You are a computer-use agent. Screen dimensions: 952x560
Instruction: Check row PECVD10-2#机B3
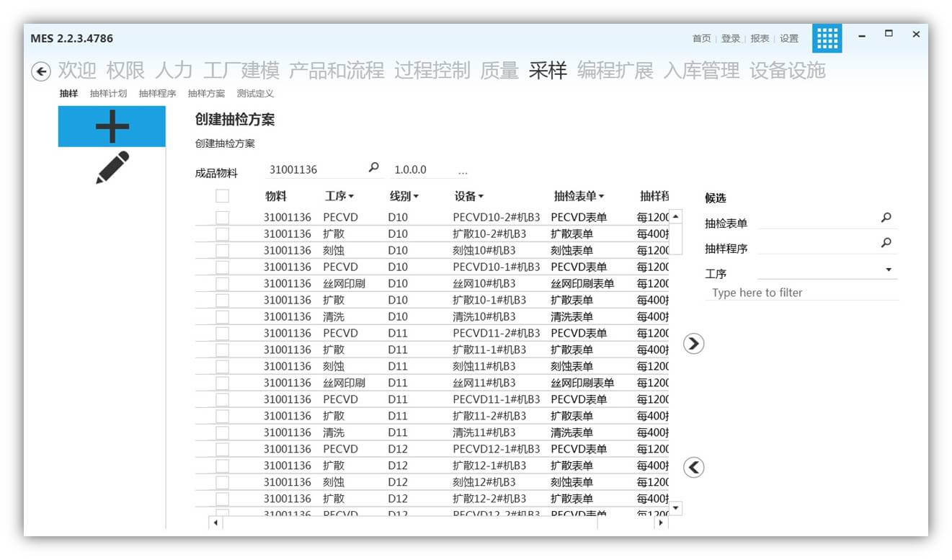pos(223,217)
